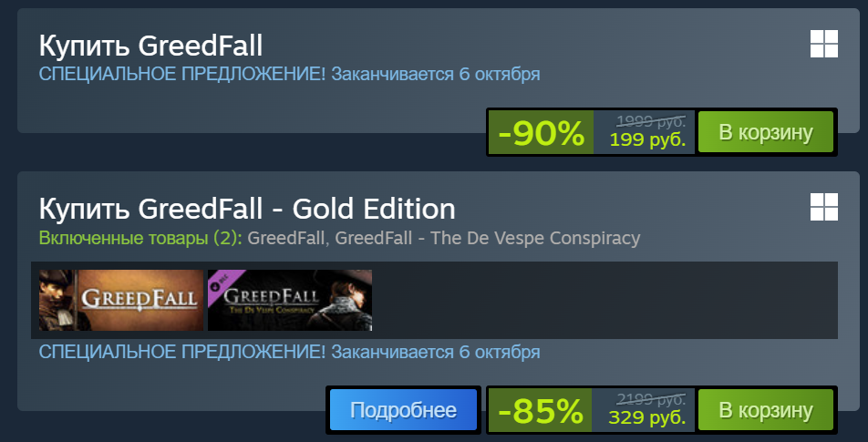The height and width of the screenshot is (442, 868).
Task: Click the Windows platform icon for GreedFall
Action: (x=823, y=44)
